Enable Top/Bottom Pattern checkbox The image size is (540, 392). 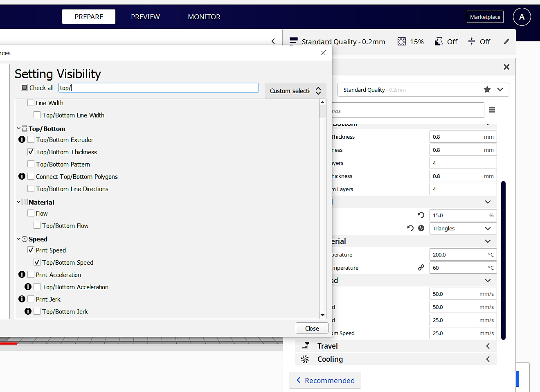coord(31,164)
